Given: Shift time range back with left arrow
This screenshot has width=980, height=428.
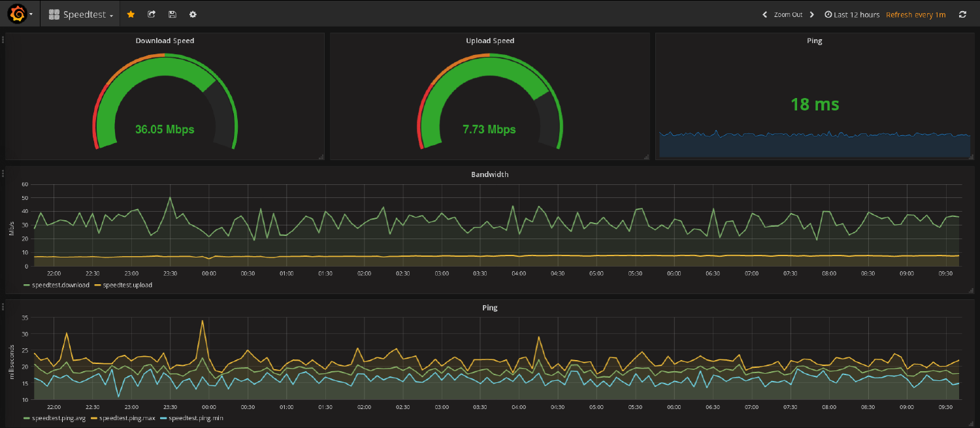Looking at the screenshot, I should (x=765, y=14).
